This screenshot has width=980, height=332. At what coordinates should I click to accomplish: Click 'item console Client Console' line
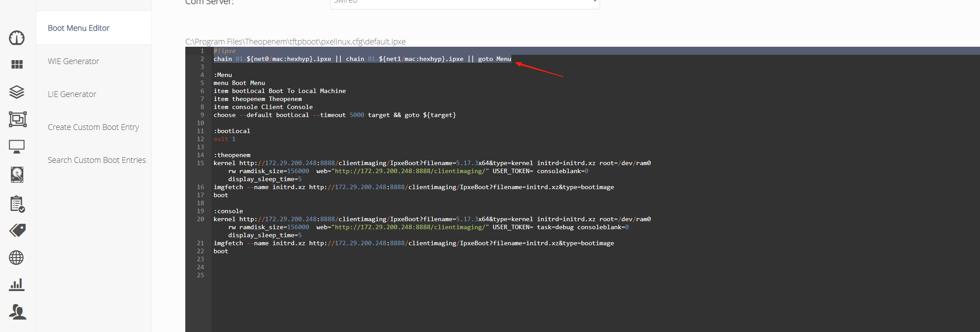[x=263, y=107]
